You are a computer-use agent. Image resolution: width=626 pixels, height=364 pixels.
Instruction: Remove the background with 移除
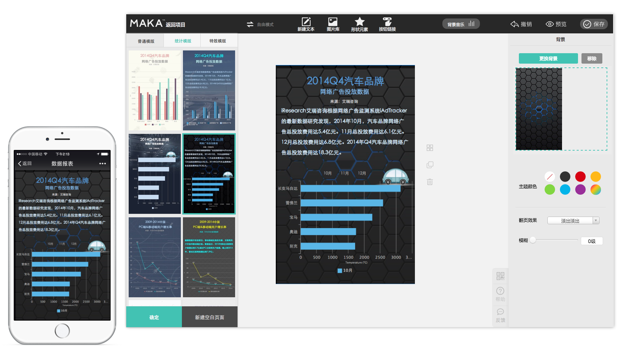pyautogui.click(x=592, y=58)
